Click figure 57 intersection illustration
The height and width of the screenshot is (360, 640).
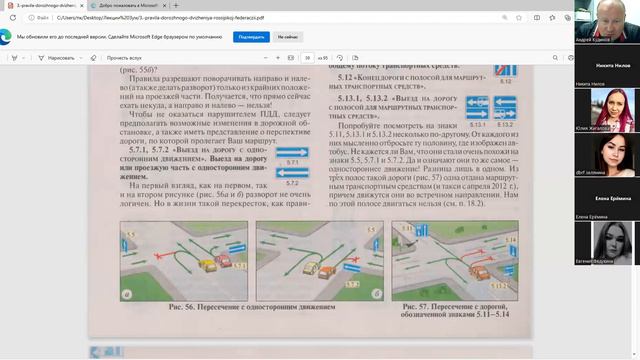click(455, 260)
